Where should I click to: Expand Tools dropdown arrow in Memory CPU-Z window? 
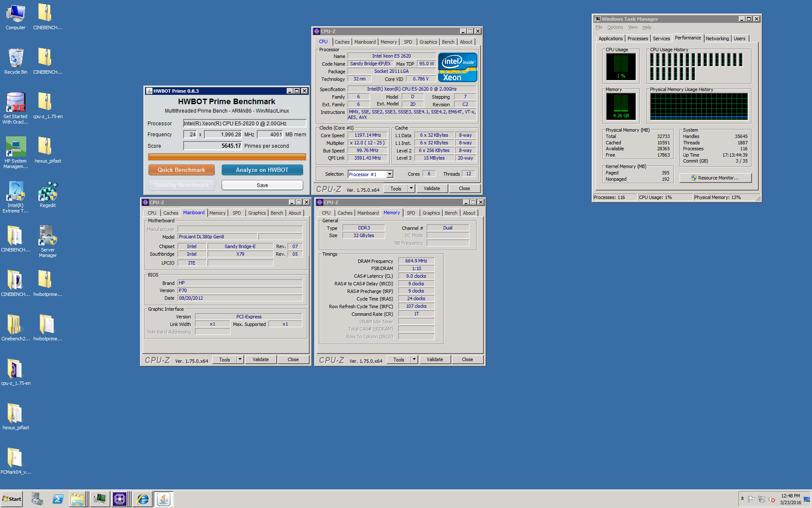[x=414, y=359]
